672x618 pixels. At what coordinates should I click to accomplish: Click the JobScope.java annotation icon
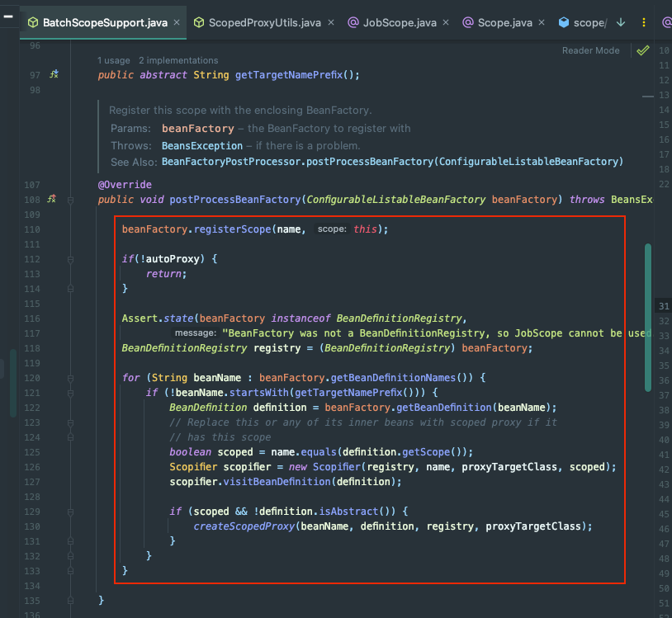click(x=353, y=22)
